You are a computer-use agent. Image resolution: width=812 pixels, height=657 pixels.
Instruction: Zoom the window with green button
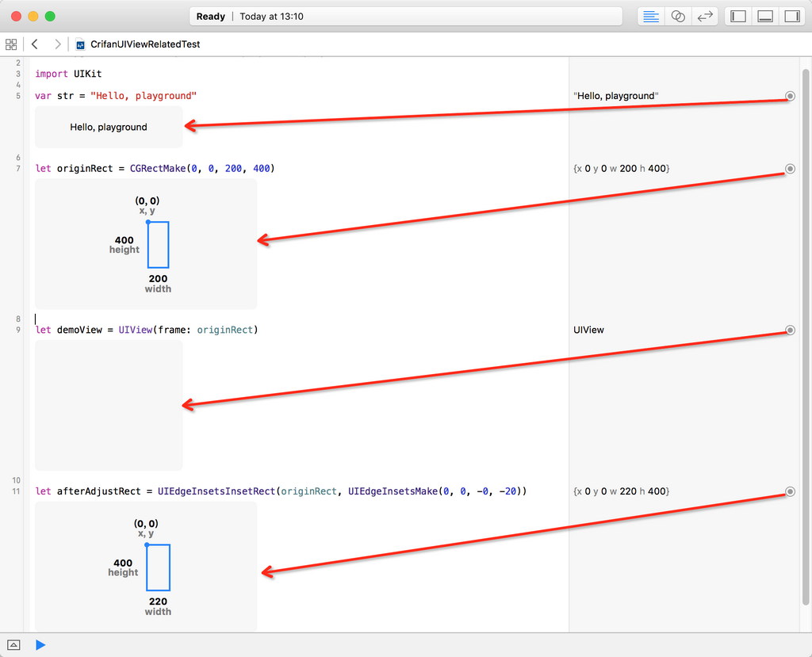click(x=50, y=17)
